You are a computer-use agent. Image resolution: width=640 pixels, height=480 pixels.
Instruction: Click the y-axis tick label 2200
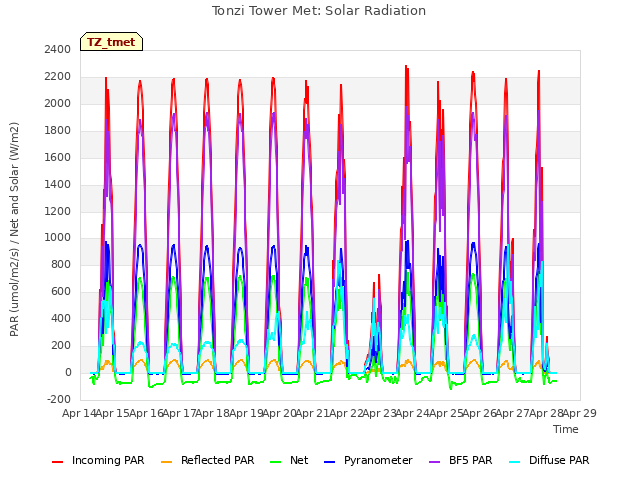58,76
